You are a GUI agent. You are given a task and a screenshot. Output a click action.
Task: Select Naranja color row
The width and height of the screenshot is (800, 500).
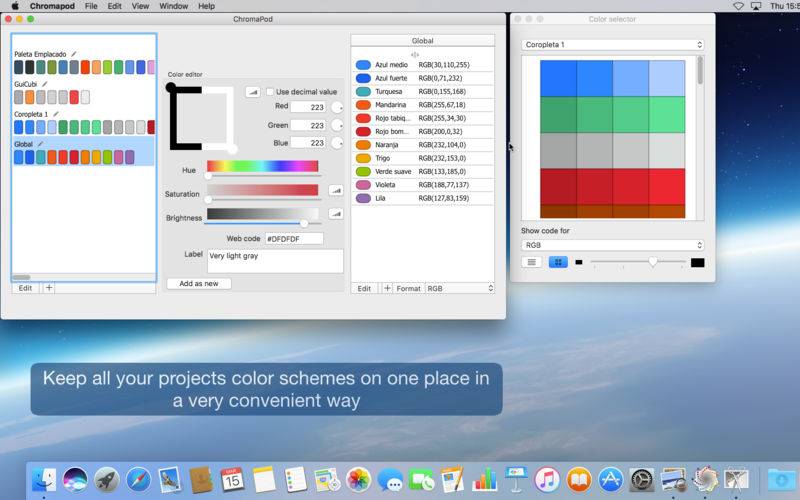422,145
